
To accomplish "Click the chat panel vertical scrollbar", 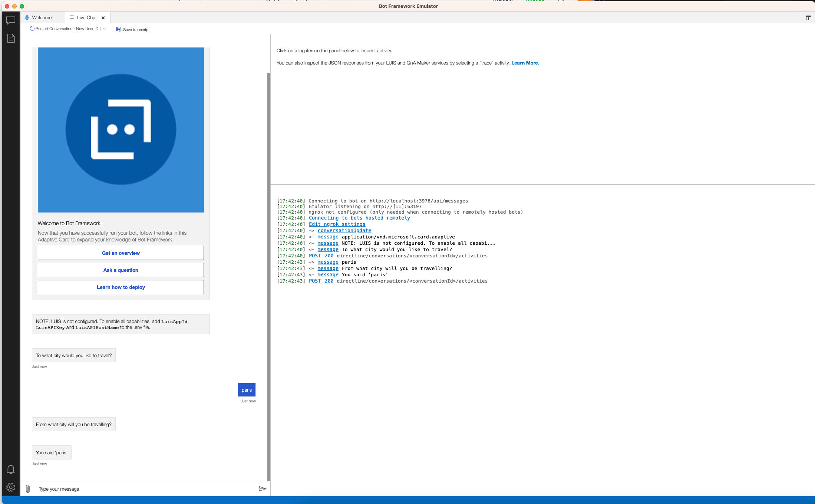I will click(x=268, y=260).
